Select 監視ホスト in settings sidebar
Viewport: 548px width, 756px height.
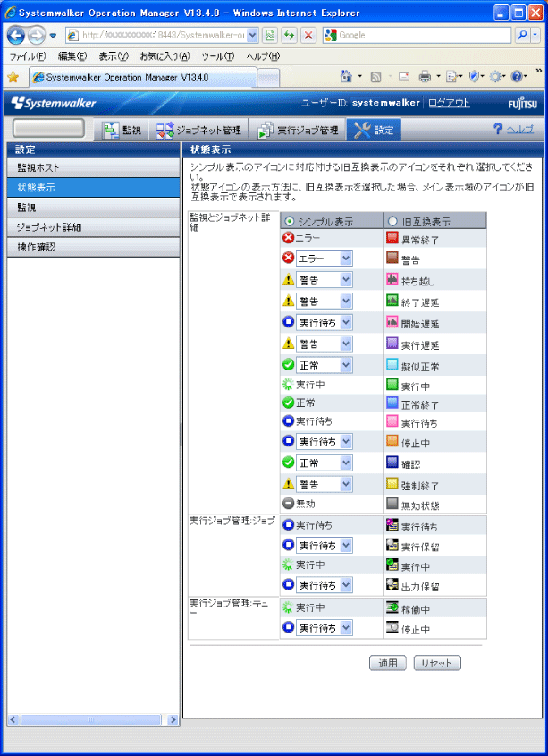click(x=94, y=168)
